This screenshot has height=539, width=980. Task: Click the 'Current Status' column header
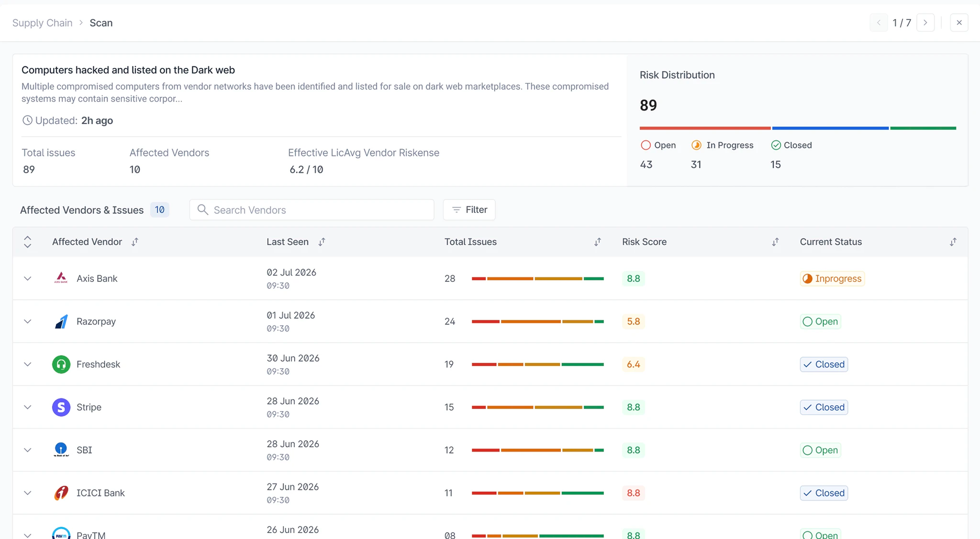(x=831, y=242)
